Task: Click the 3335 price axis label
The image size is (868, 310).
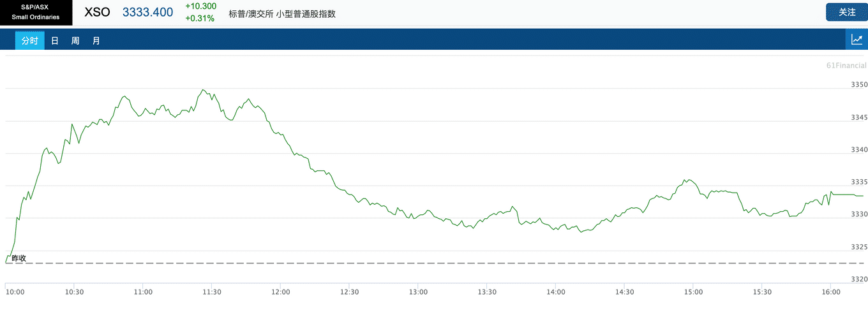Action: [x=859, y=182]
